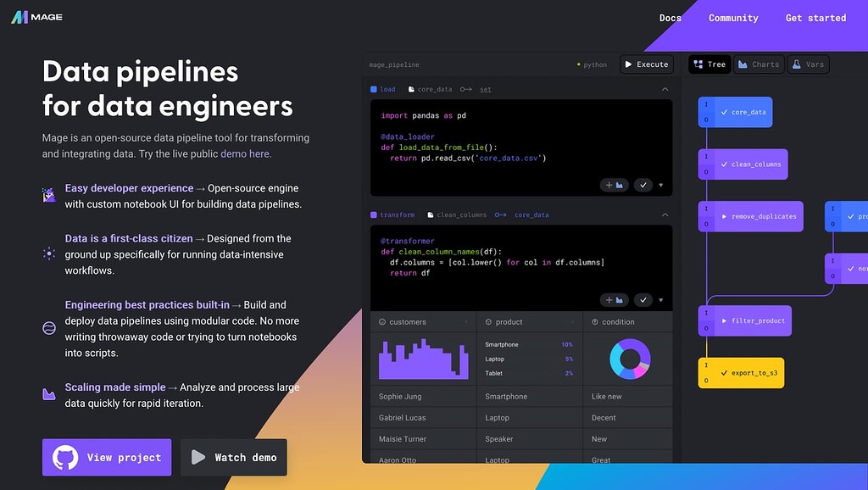Switch to the Charts tab
Image resolution: width=868 pixels, height=490 pixels.
759,64
